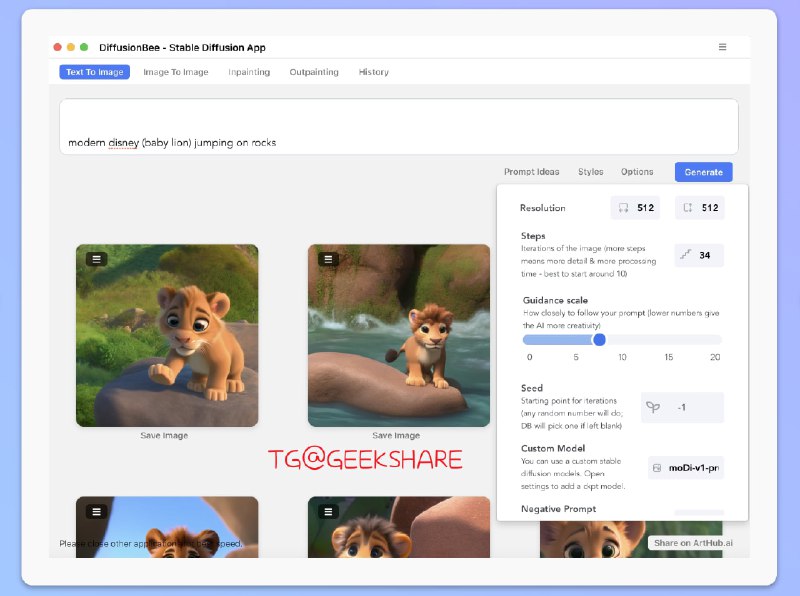Open the menu icon on the first baby lion image
800x596 pixels.
[95, 258]
